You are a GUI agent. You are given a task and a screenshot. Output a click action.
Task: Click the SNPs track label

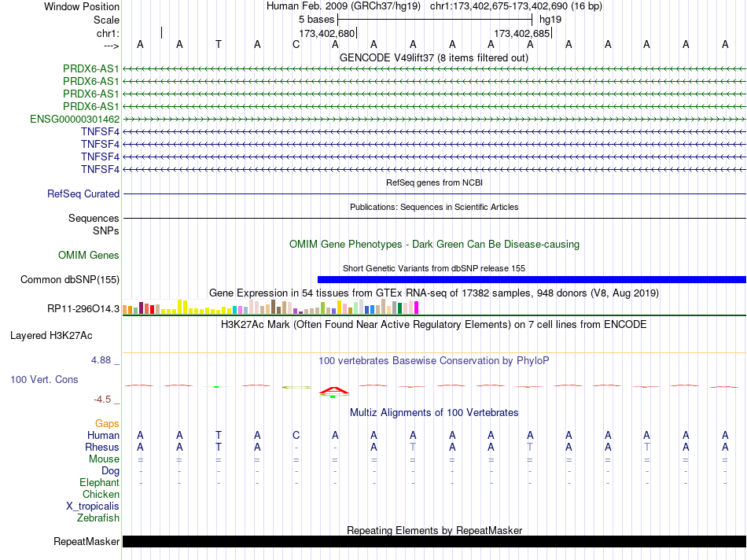click(x=106, y=230)
